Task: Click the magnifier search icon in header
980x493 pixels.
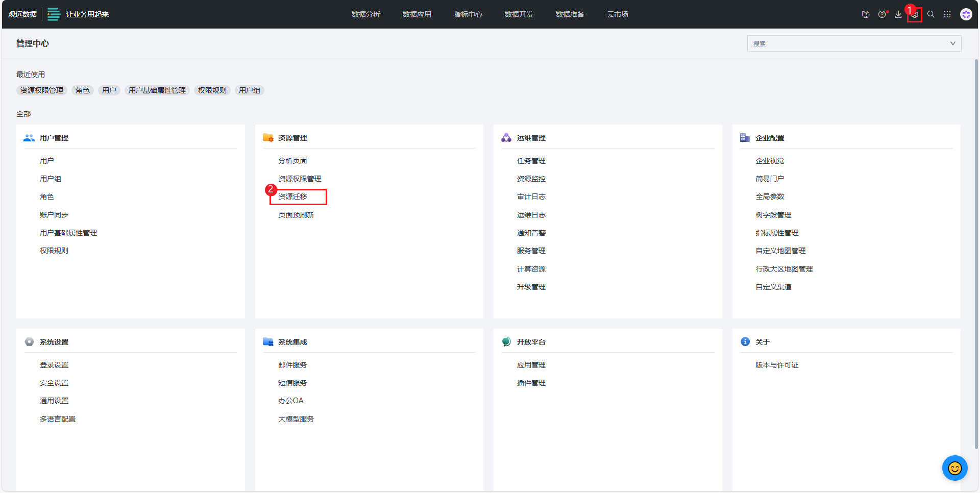Action: point(930,14)
